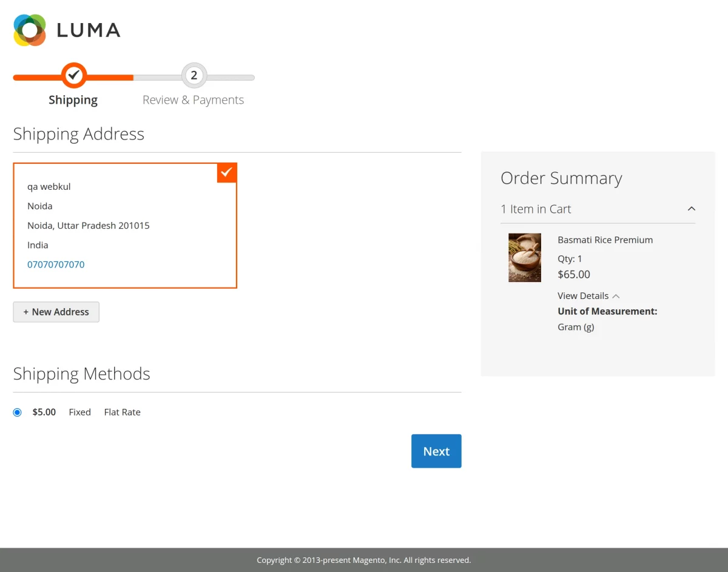Click the chevron beside 1 Item in Cart

(x=691, y=208)
